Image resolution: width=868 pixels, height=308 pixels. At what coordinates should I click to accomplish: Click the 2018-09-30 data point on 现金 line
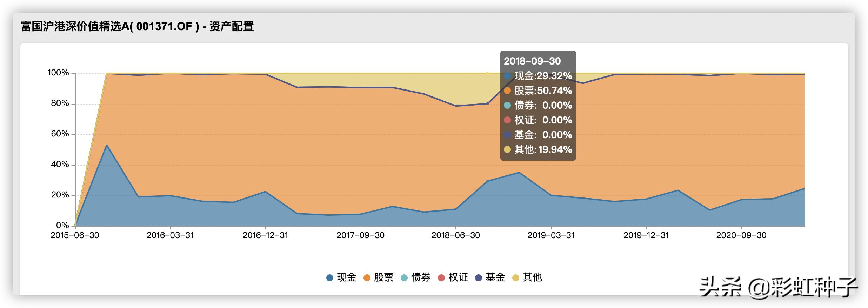point(487,181)
